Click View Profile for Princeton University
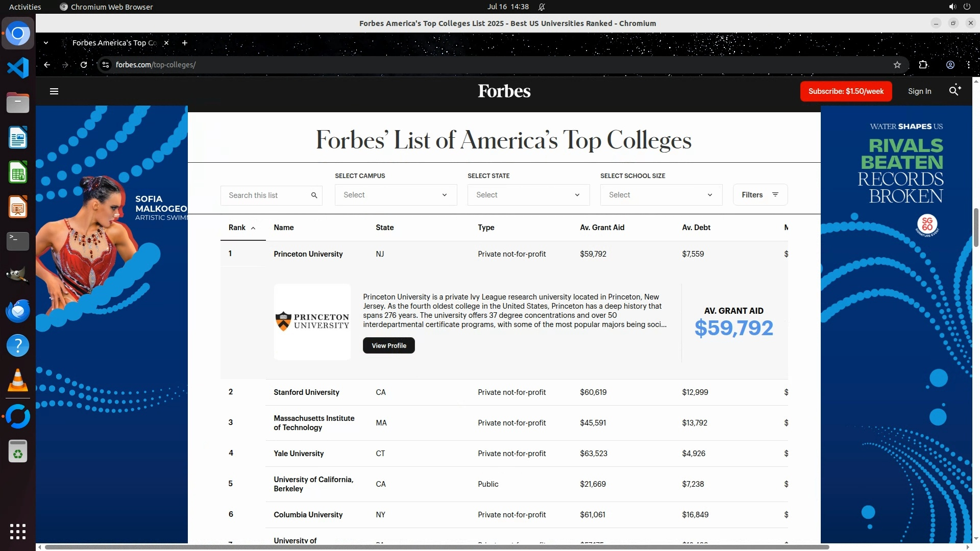This screenshot has width=980, height=551. click(x=389, y=345)
